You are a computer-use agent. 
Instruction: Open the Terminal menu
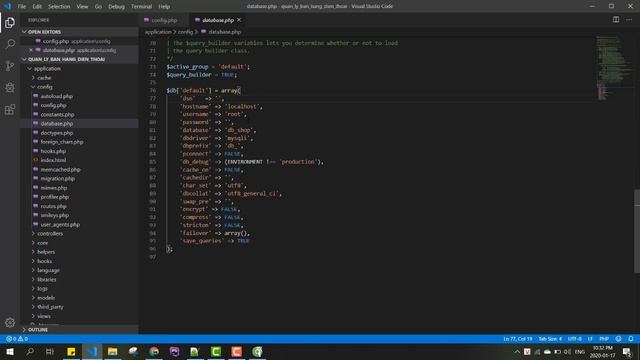[x=142, y=7]
